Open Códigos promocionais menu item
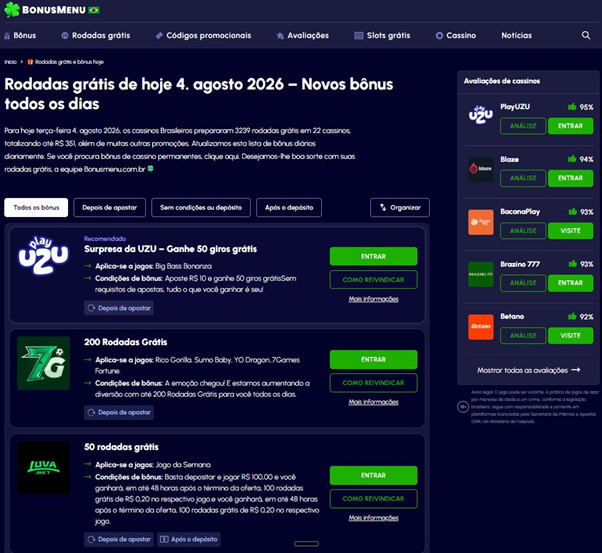 [203, 35]
